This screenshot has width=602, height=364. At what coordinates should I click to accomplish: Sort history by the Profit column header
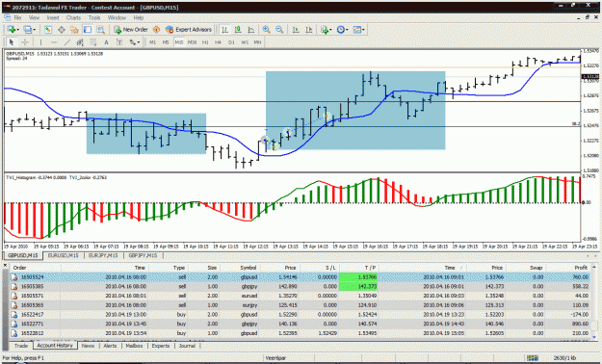(x=567, y=268)
